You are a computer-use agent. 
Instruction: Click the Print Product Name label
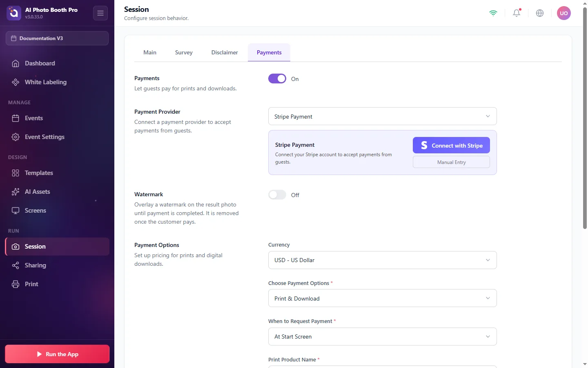click(292, 360)
